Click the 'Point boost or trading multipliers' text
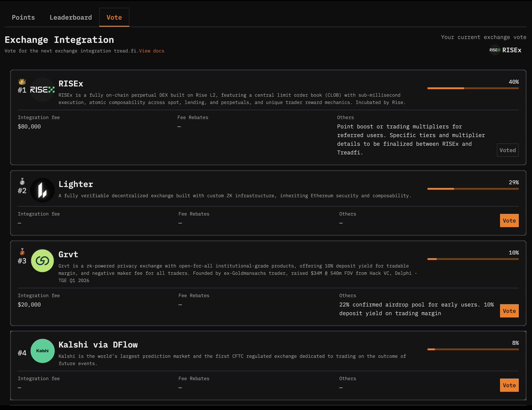This screenshot has height=410, width=532. click(411, 140)
